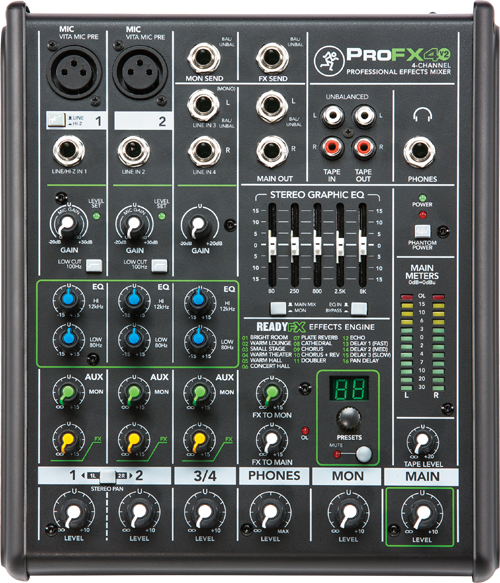Click the 80 Hz graphic EQ fader

click(x=272, y=245)
